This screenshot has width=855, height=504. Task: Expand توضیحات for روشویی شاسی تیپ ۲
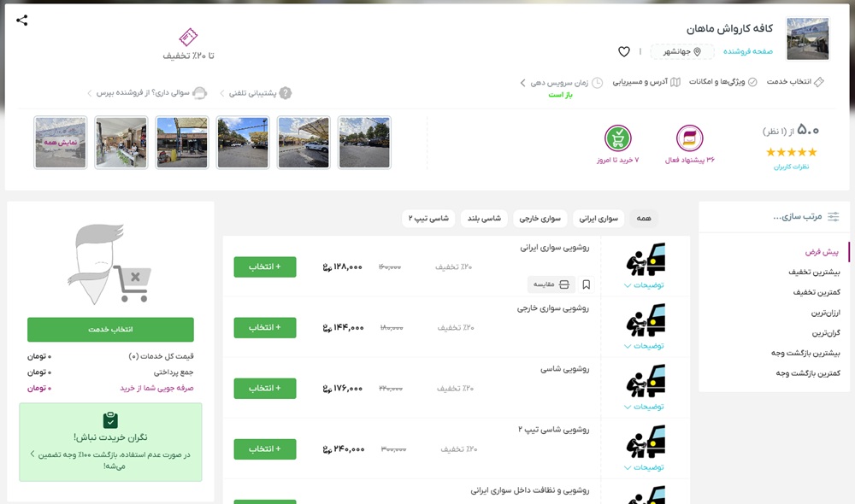[644, 467]
